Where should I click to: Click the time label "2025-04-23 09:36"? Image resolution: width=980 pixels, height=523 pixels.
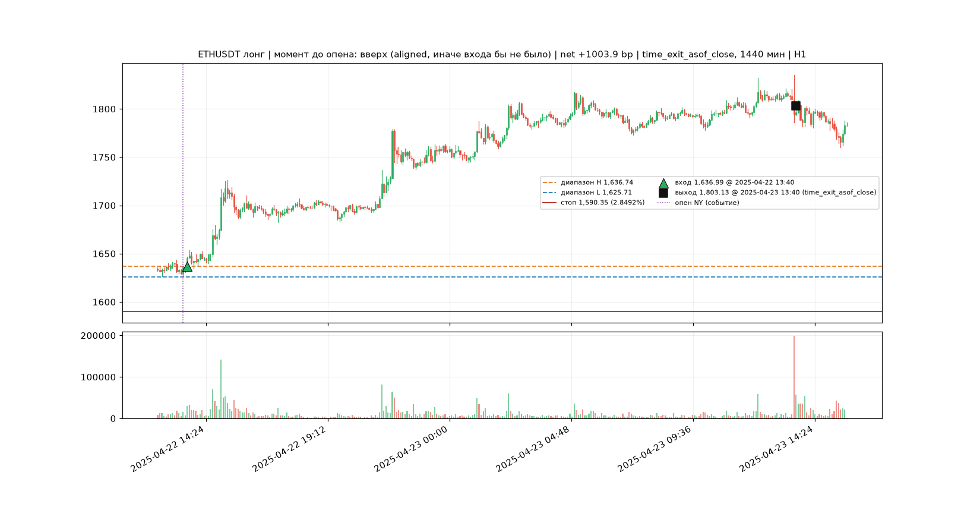tap(655, 449)
